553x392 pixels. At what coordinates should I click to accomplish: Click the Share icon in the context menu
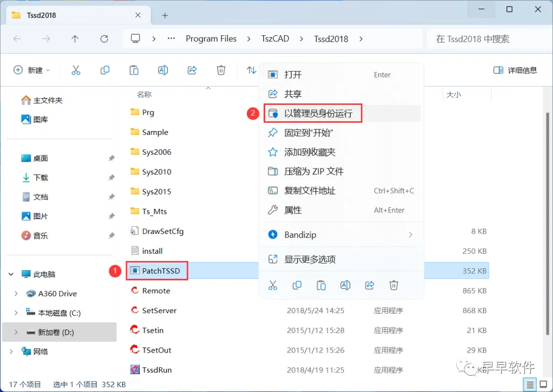pos(370,285)
